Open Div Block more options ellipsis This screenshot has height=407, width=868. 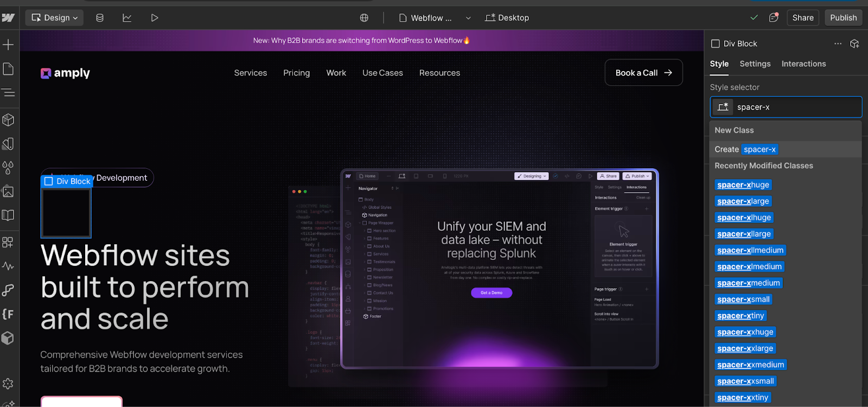click(838, 43)
